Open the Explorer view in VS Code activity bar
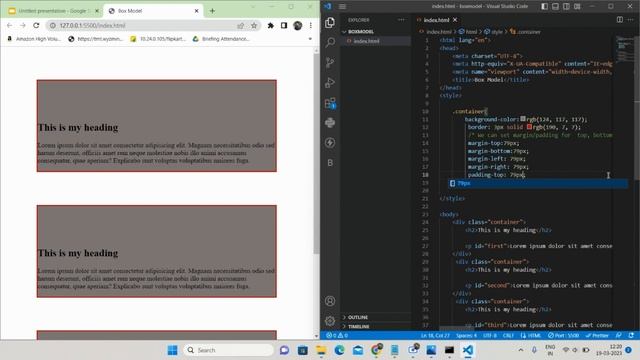 pos(330,22)
